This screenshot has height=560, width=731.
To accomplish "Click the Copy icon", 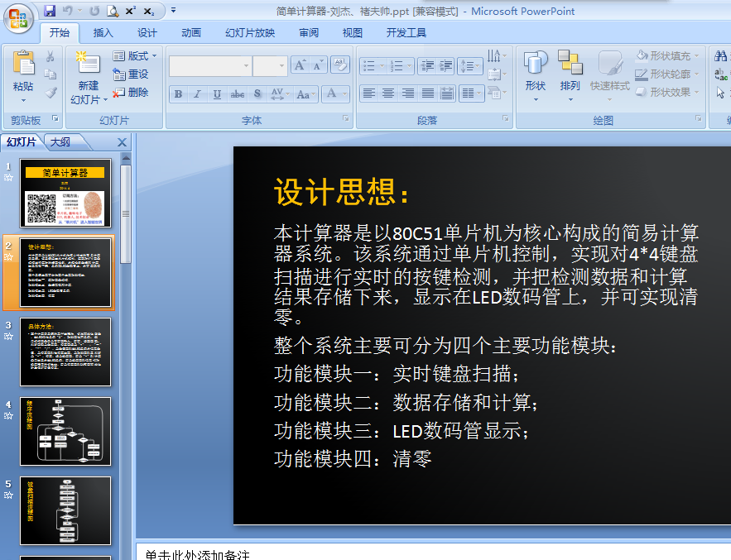I will [50, 74].
